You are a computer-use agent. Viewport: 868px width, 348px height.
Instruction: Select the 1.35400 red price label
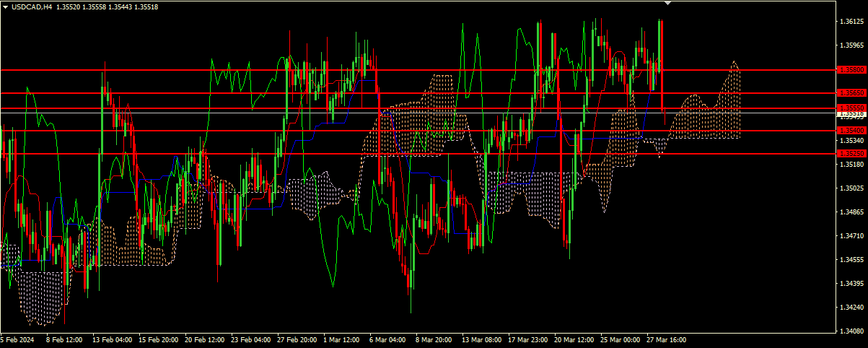851,130
